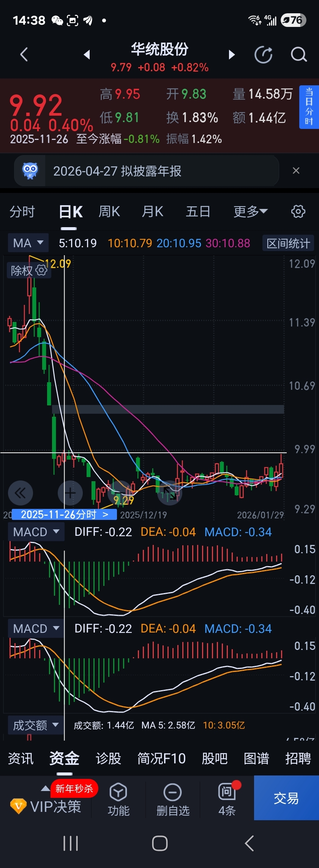Screen dimensions: 319x868
Task: Tap the refresh quote icon
Action: (x=264, y=55)
